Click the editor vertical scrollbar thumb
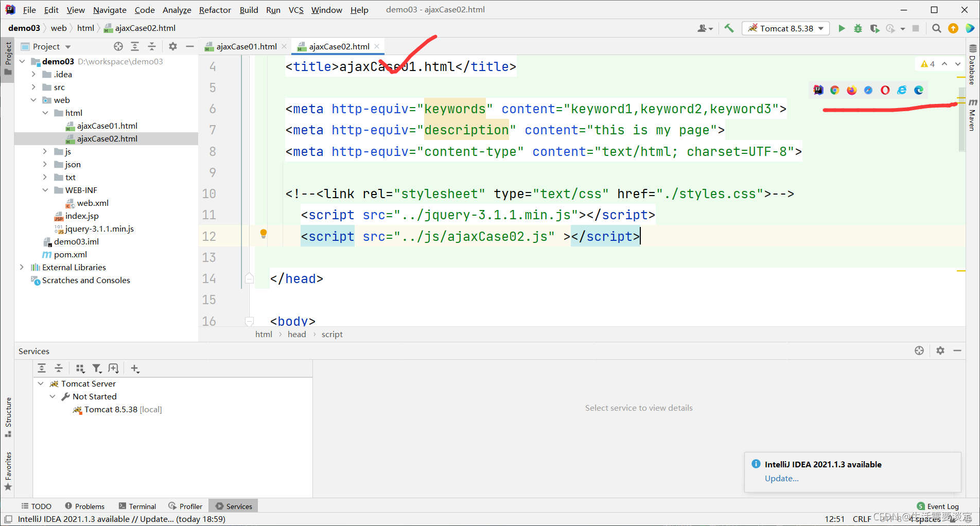The width and height of the screenshot is (980, 526). tap(961, 119)
